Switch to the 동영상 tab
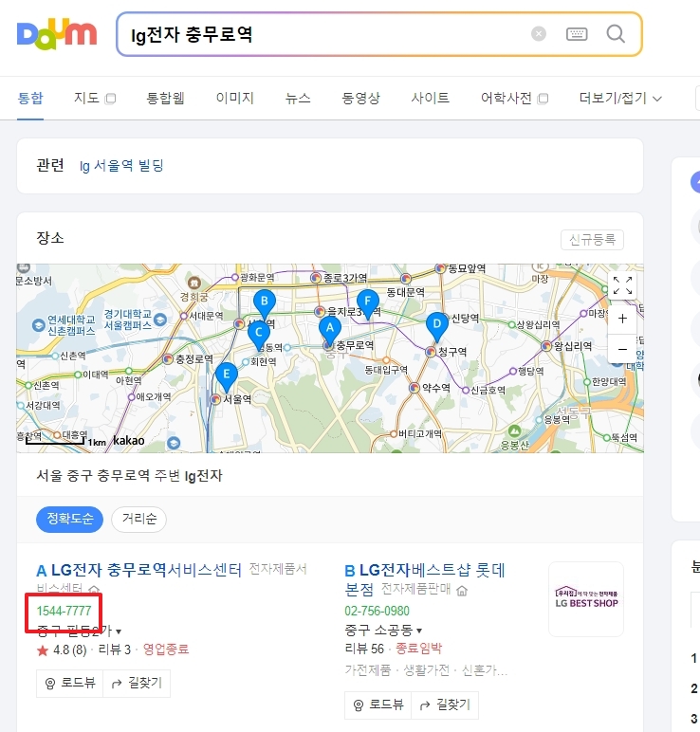The height and width of the screenshot is (732, 700). 361,98
